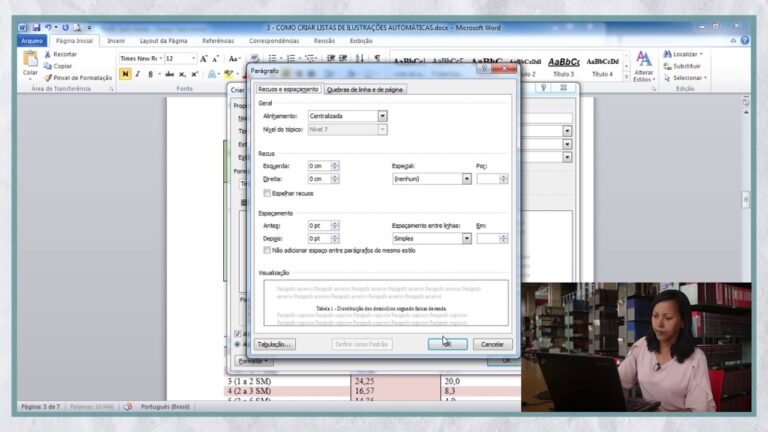Toggle underline (S) formatting

coord(150,74)
